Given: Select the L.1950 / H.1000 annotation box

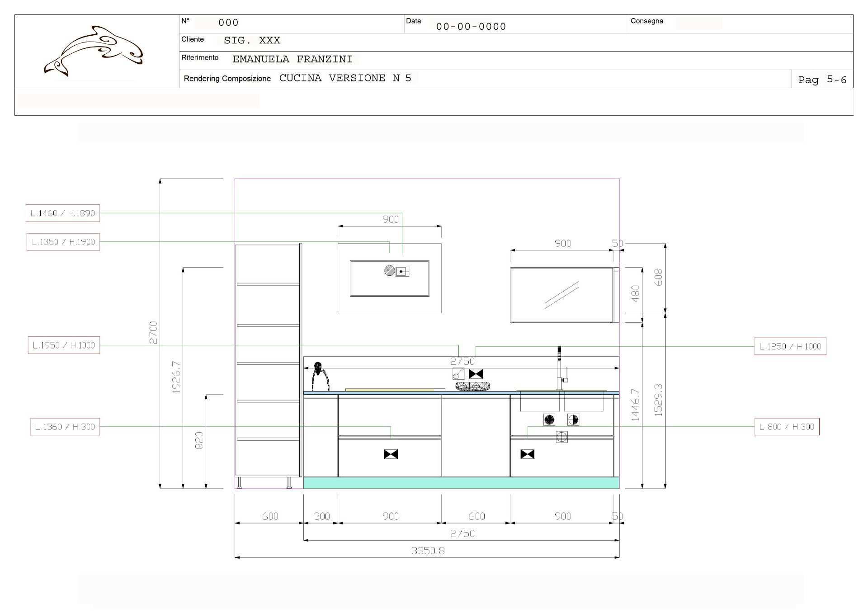Looking at the screenshot, I should (64, 345).
